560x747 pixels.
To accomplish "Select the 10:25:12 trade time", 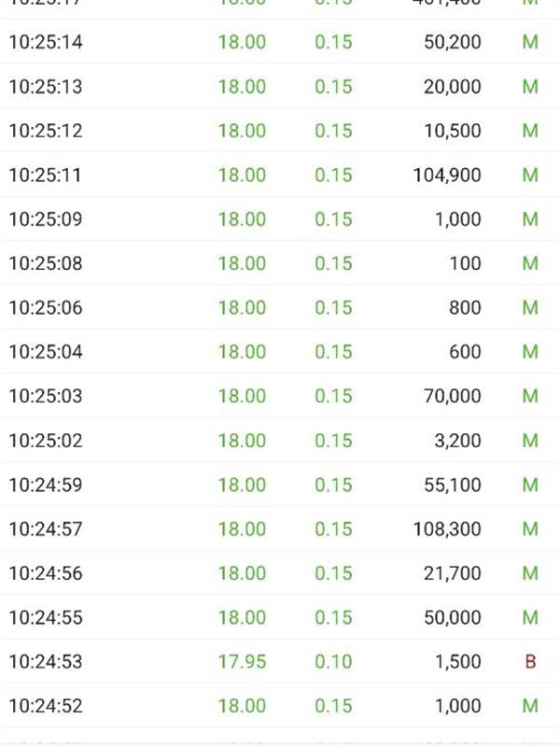I will click(x=46, y=131).
